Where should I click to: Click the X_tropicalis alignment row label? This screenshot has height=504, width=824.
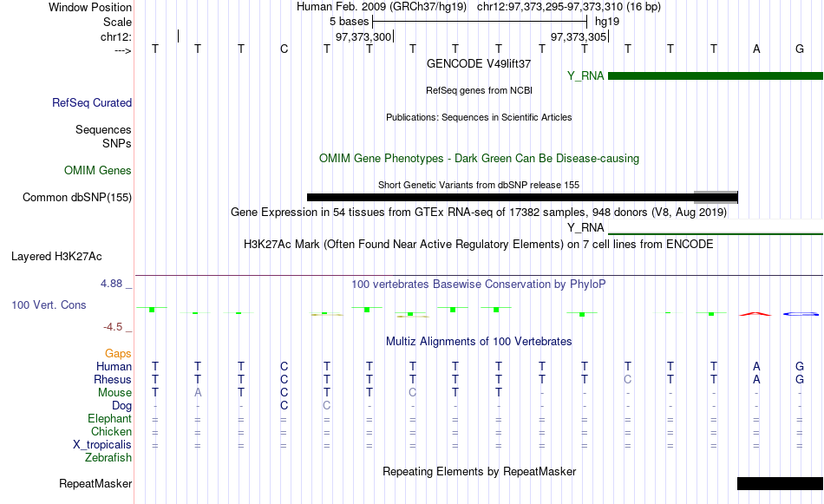[102, 445]
